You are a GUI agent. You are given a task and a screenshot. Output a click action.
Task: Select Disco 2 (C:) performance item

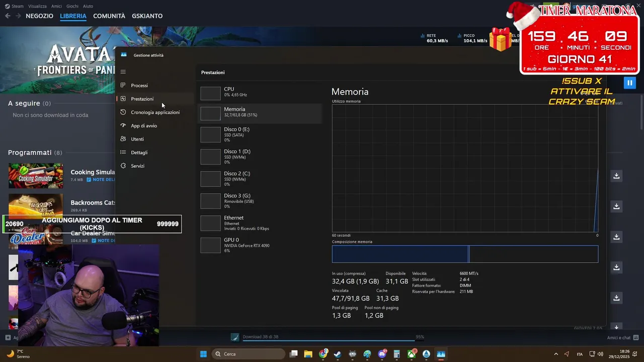click(x=260, y=178)
